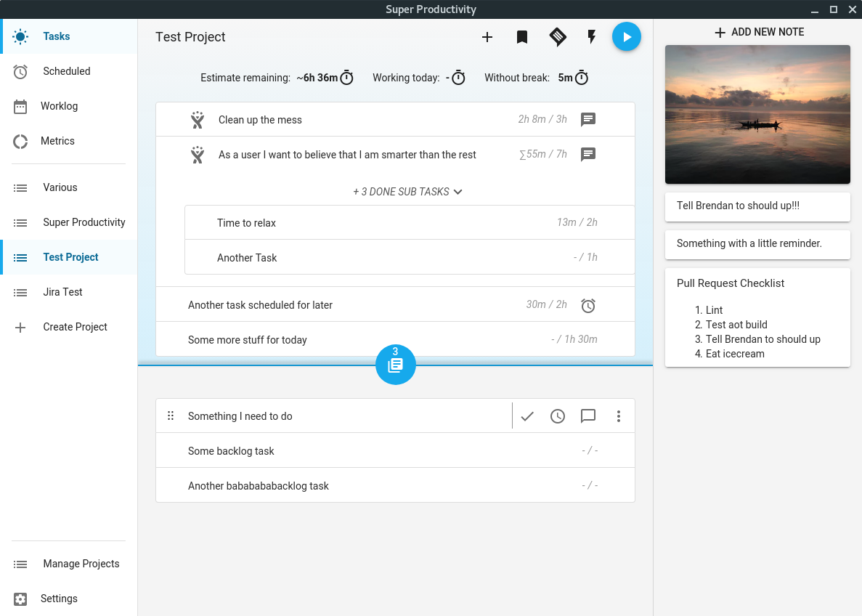Click the 30m / 2h time estimate
This screenshot has height=616, width=862.
(546, 304)
